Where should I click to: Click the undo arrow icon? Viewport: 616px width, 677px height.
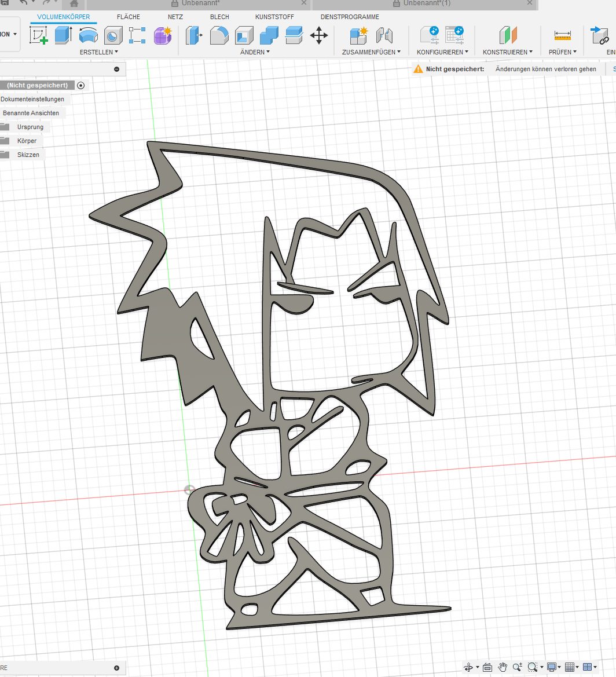tap(24, 2)
